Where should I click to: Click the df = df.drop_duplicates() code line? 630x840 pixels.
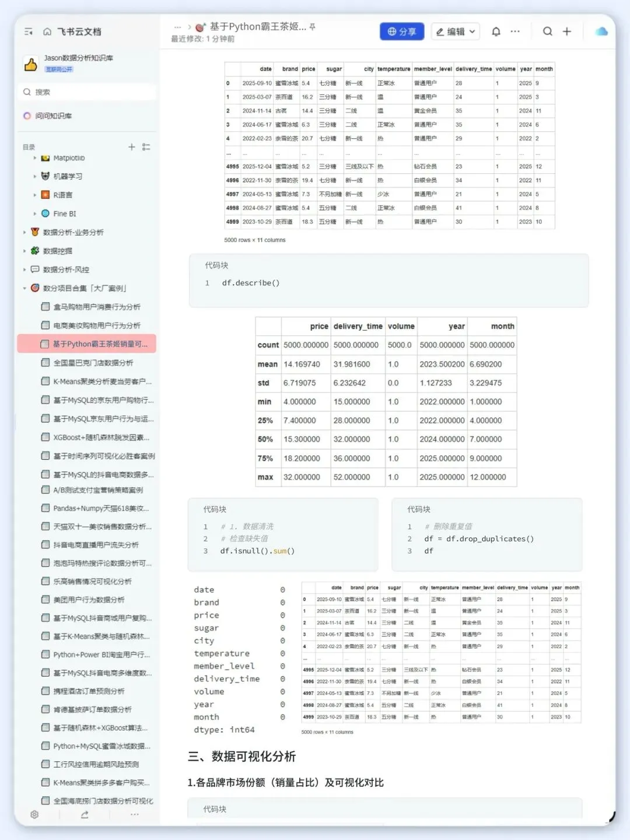(479, 539)
